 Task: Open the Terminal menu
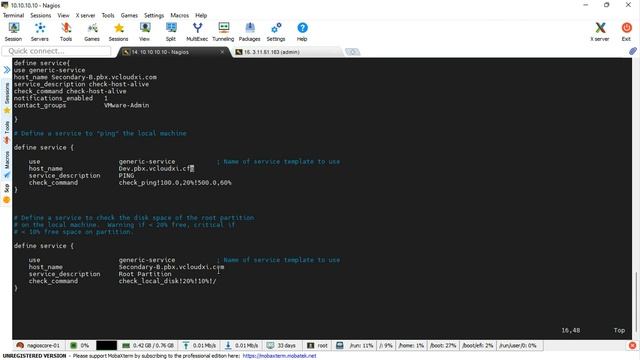click(x=13, y=15)
